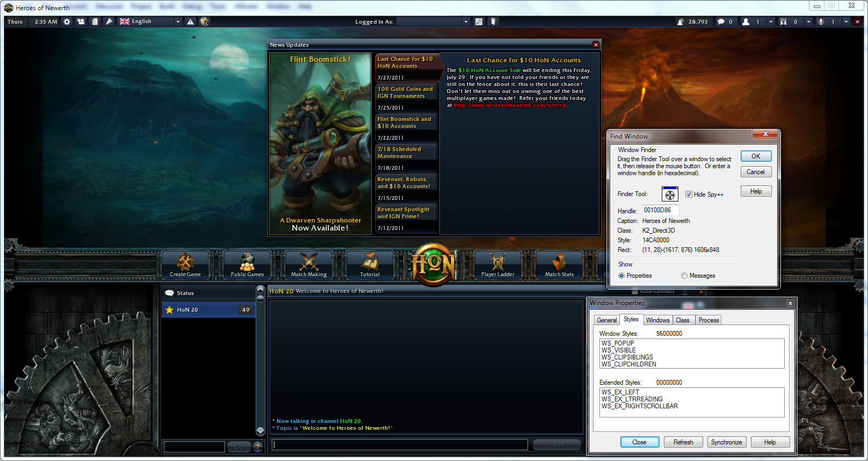
Task: Start the Tutorial
Action: (370, 265)
